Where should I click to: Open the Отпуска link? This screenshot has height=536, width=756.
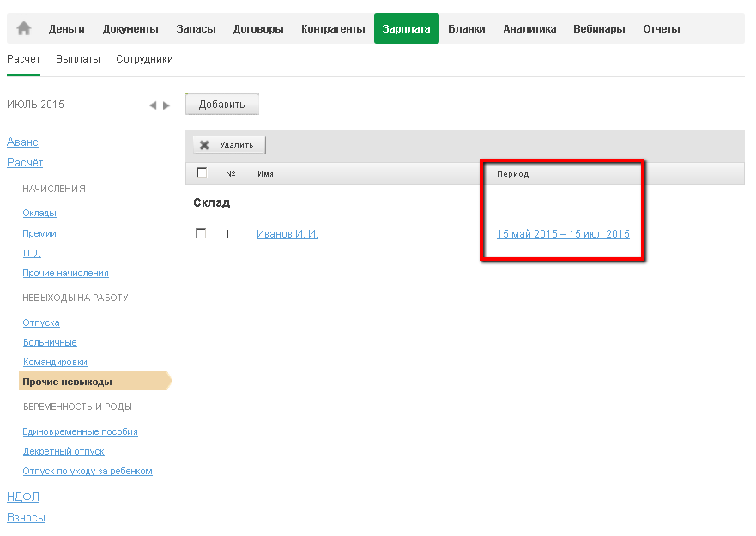point(41,323)
